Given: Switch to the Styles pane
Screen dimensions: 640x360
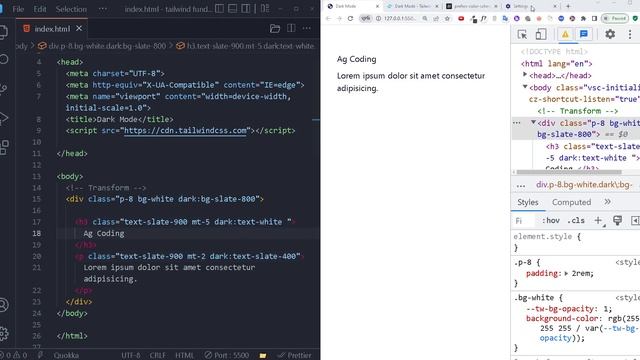Looking at the screenshot, I should pyautogui.click(x=528, y=202).
